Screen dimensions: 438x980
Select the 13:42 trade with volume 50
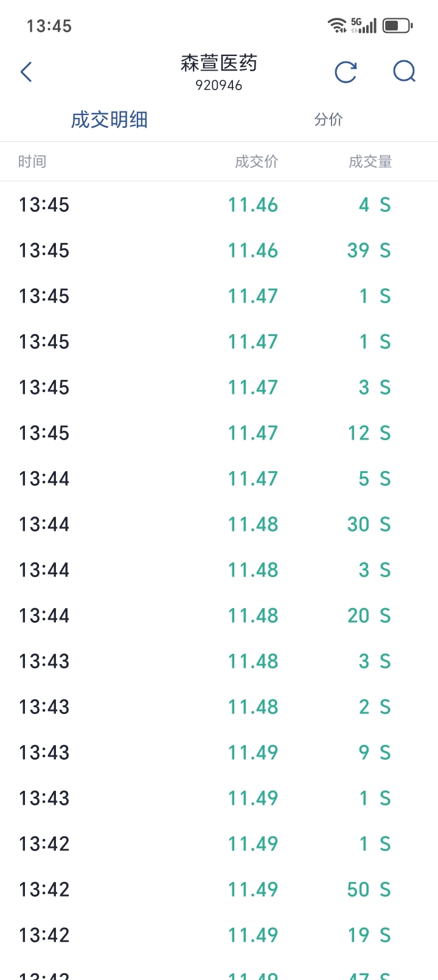click(x=219, y=889)
